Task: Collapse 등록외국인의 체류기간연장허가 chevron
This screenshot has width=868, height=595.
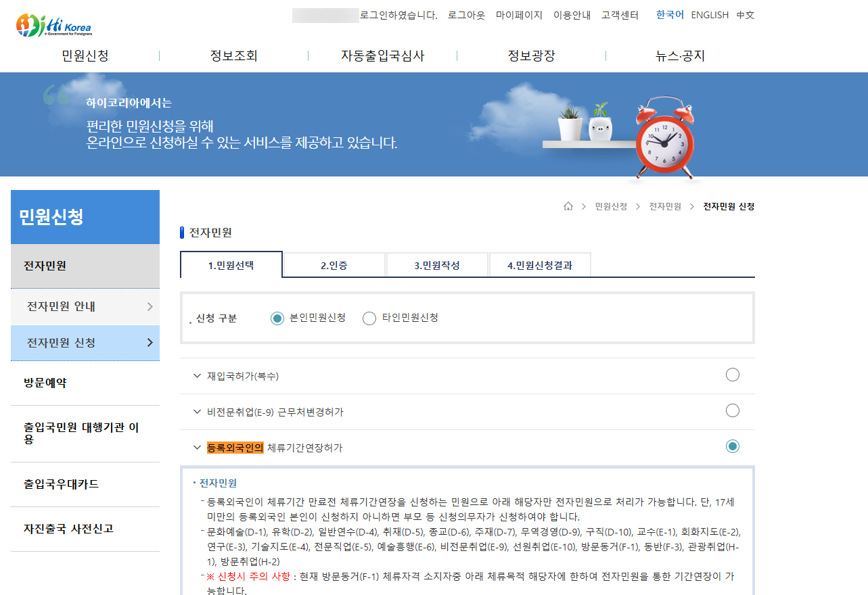Action: [x=197, y=448]
